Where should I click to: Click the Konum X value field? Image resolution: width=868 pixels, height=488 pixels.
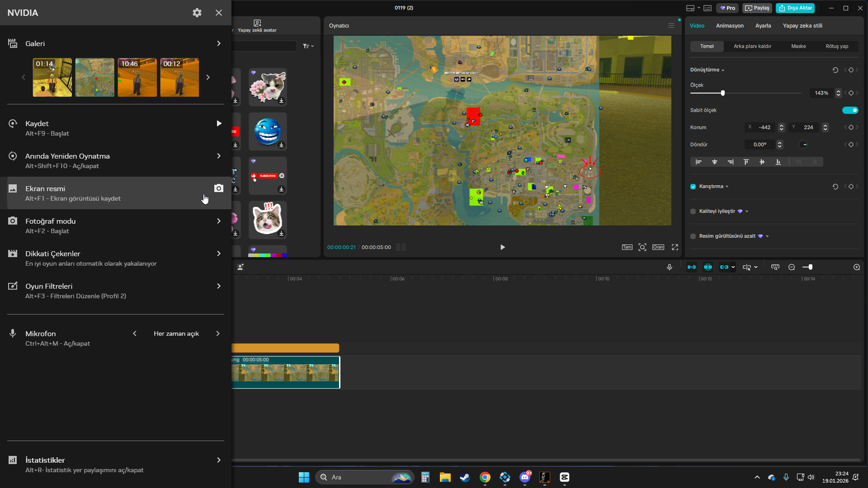[765, 127]
